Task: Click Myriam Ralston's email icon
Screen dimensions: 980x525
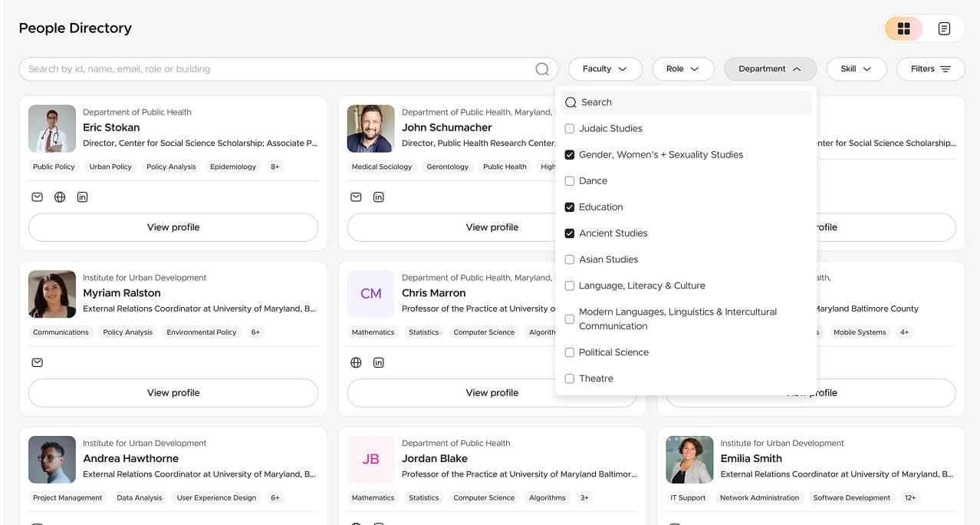Action: [37, 362]
